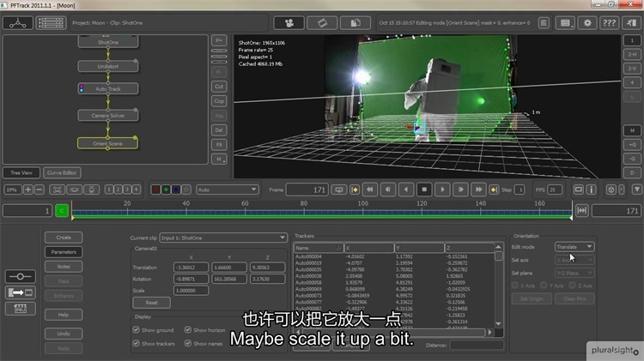The height and width of the screenshot is (361, 644).
Task: Toggle Show names checkbox
Action: click(x=188, y=343)
